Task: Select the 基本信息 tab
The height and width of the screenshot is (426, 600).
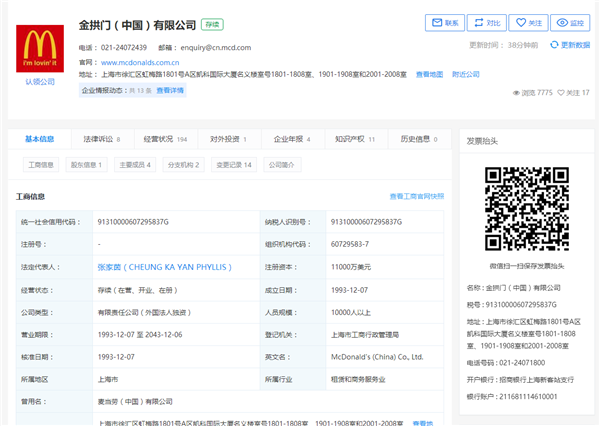Action: (x=39, y=139)
